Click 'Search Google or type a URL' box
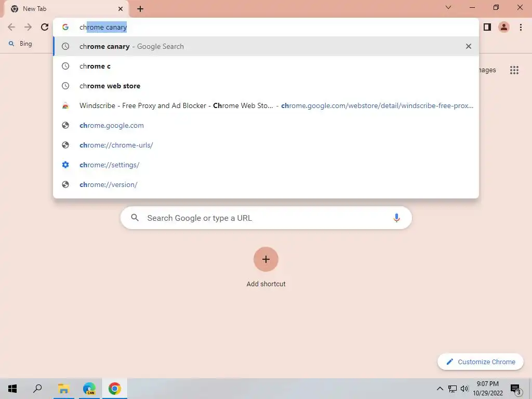 pyautogui.click(x=266, y=218)
